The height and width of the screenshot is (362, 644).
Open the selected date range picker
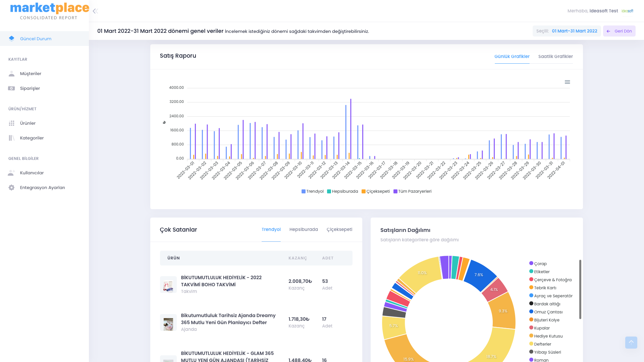567,31
